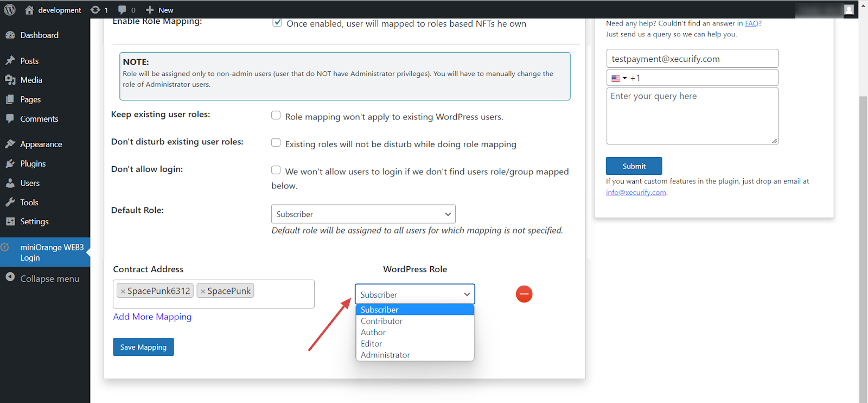Click the updates icon in admin bar

click(95, 10)
